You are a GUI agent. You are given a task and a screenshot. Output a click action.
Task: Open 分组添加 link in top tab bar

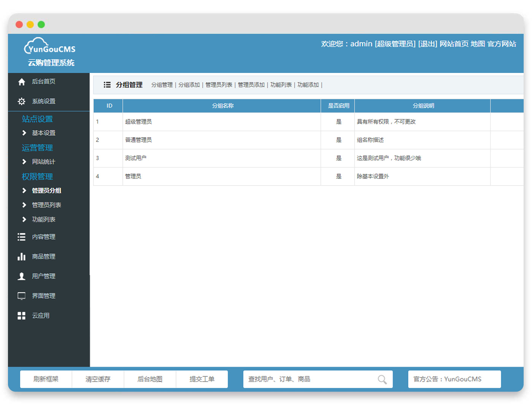point(189,85)
